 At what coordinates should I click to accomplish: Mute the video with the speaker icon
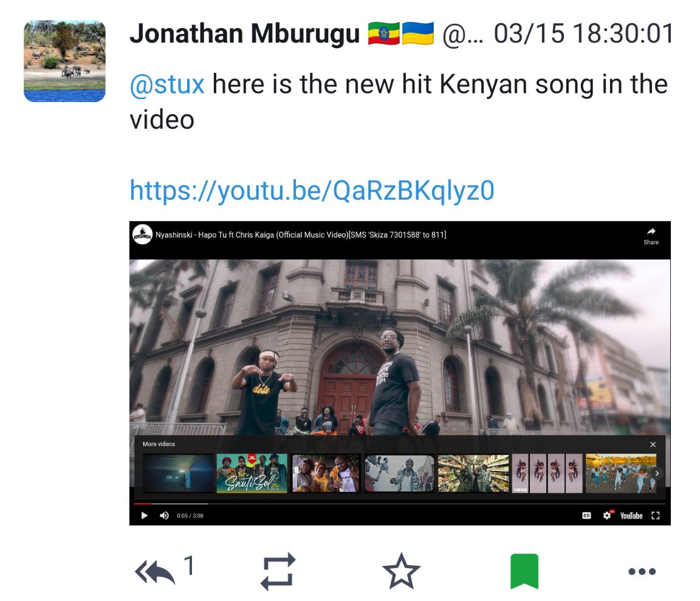164,516
